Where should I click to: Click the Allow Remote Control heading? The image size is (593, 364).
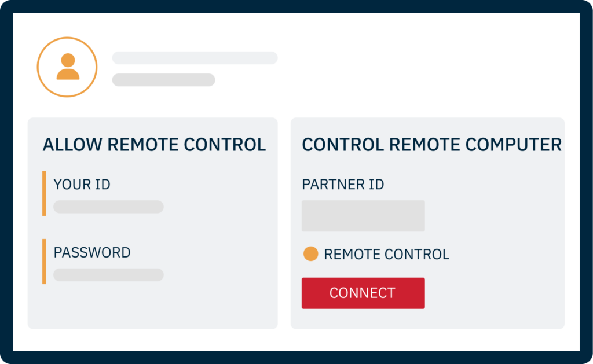tap(154, 145)
